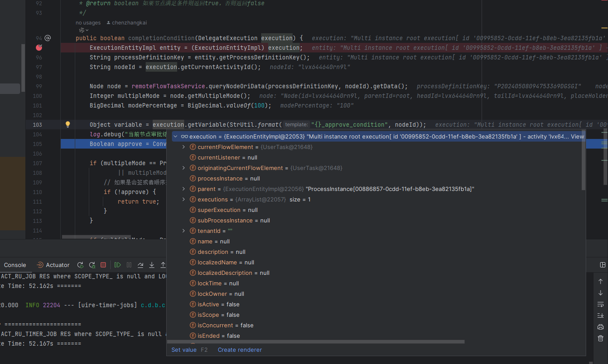
Task: Pause the running program
Action: pyautogui.click(x=128, y=265)
